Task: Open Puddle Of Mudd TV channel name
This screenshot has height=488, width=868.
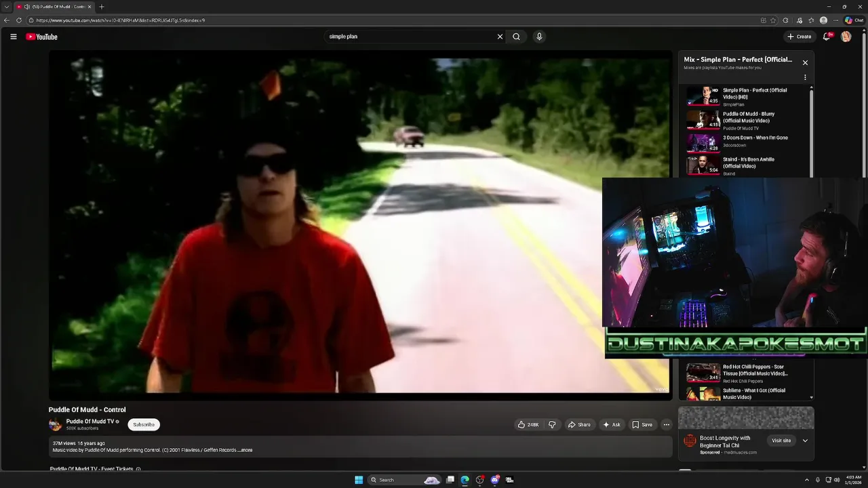Action: 90,422
